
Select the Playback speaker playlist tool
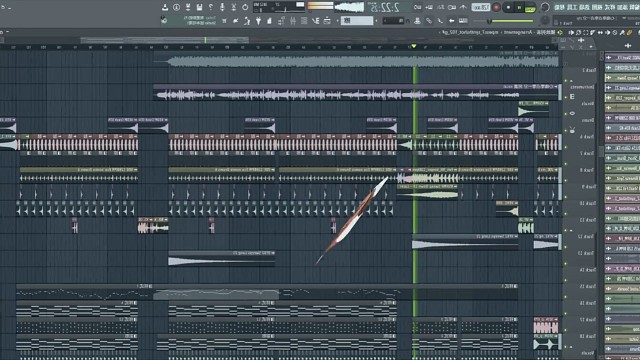click(571, 32)
